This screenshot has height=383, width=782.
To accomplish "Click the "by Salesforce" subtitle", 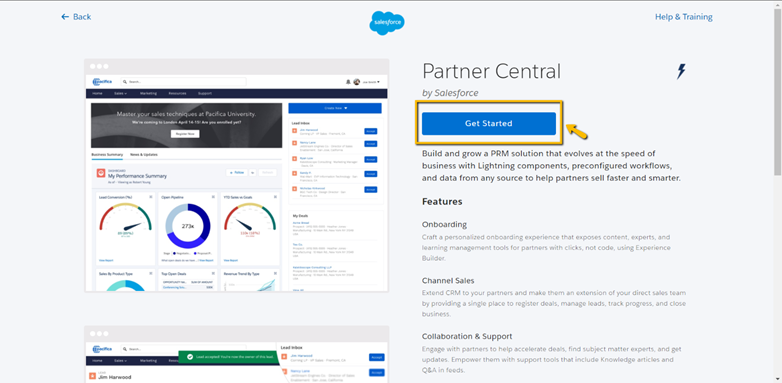I will point(450,93).
